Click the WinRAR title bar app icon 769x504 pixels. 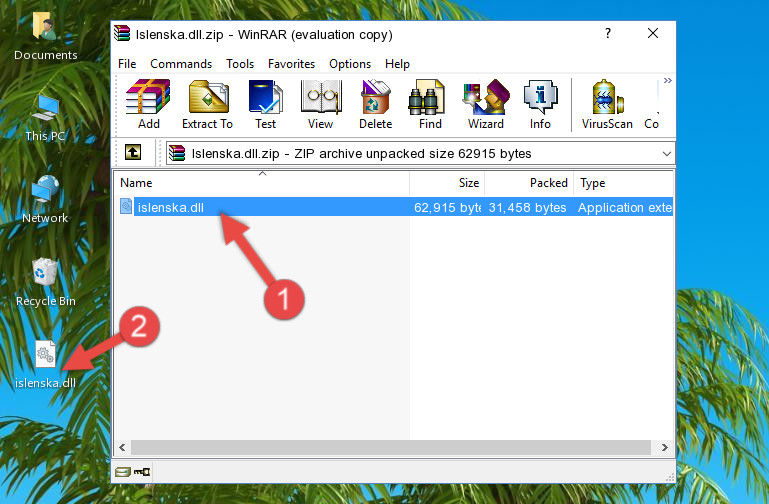tap(122, 33)
